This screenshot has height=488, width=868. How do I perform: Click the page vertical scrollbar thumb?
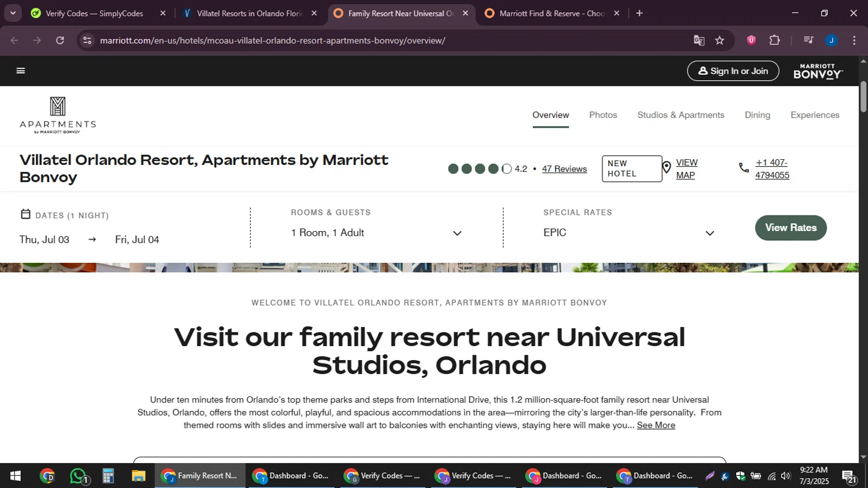(x=863, y=96)
